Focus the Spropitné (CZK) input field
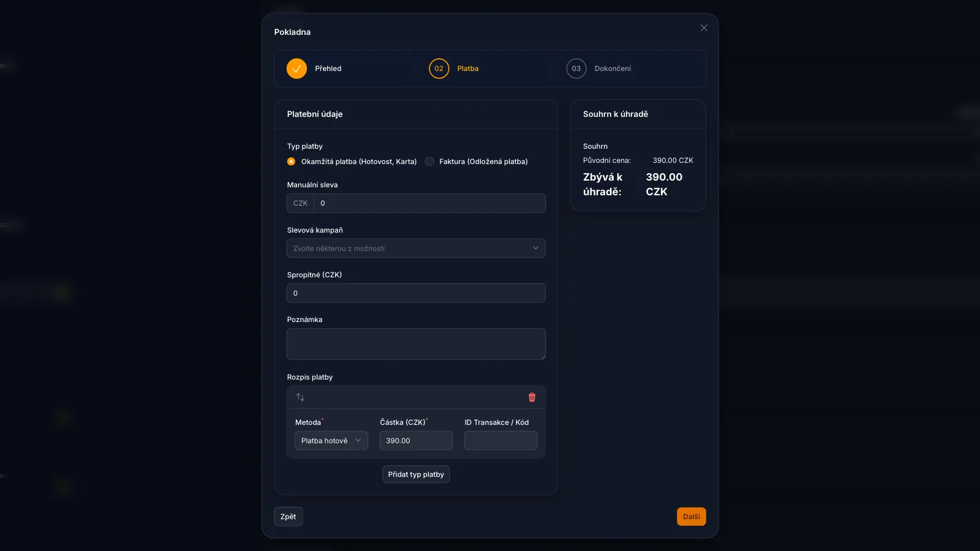 [x=416, y=293]
